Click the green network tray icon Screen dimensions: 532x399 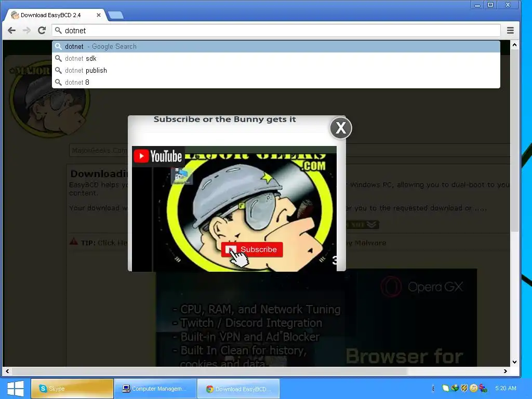455,388
